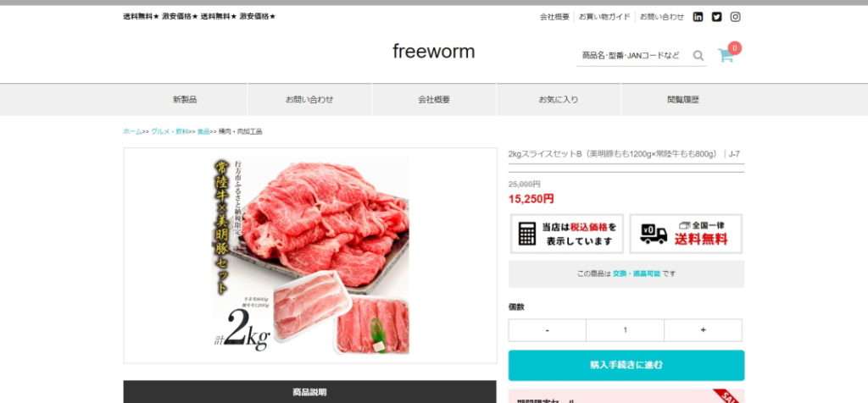This screenshot has height=403, width=868.
Task: Click the search magnifier icon
Action: click(x=698, y=55)
